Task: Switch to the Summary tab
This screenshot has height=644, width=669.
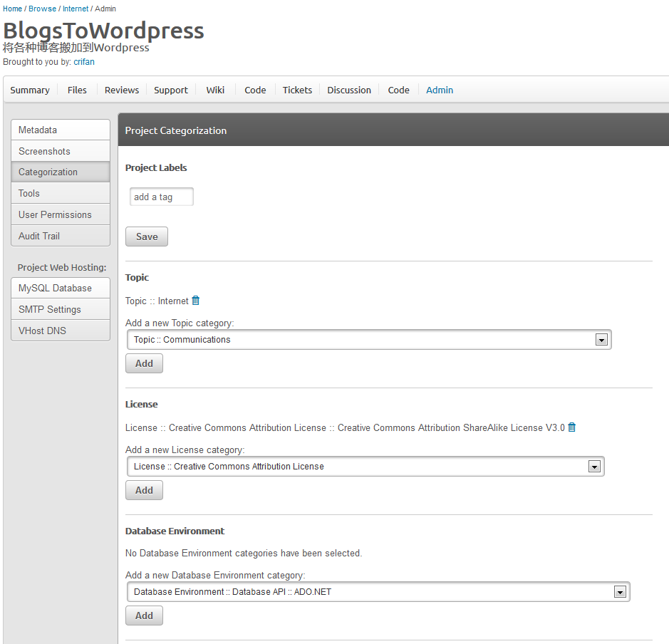Action: [30, 90]
